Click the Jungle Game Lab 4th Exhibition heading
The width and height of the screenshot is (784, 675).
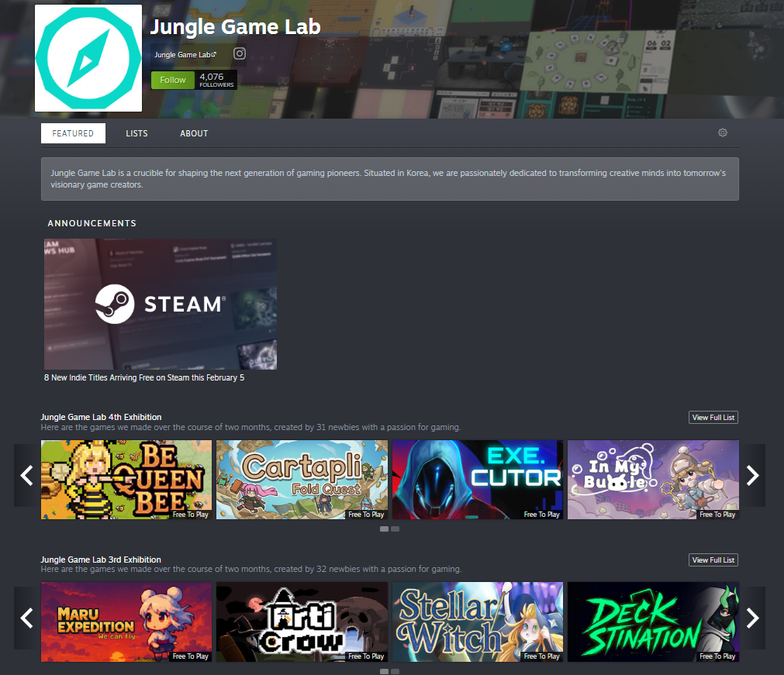tap(101, 417)
